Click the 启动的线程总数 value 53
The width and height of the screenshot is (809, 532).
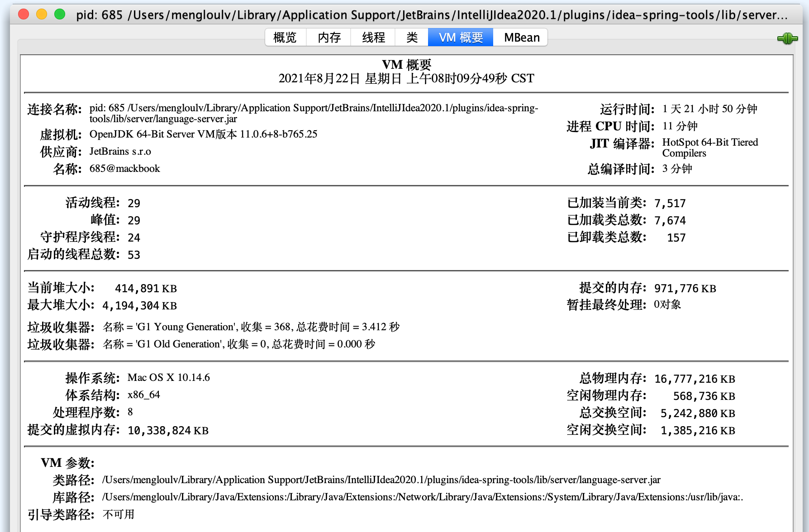click(134, 255)
